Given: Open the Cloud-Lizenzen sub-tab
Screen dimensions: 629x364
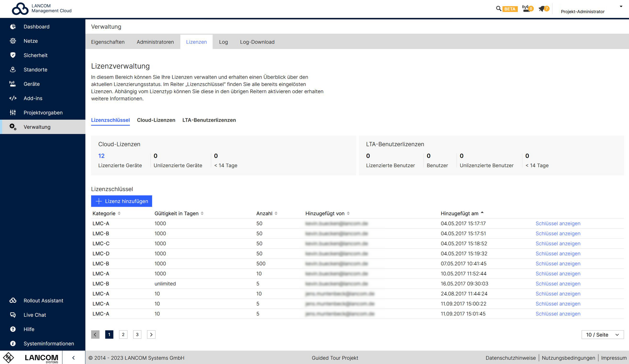Looking at the screenshot, I should (156, 120).
